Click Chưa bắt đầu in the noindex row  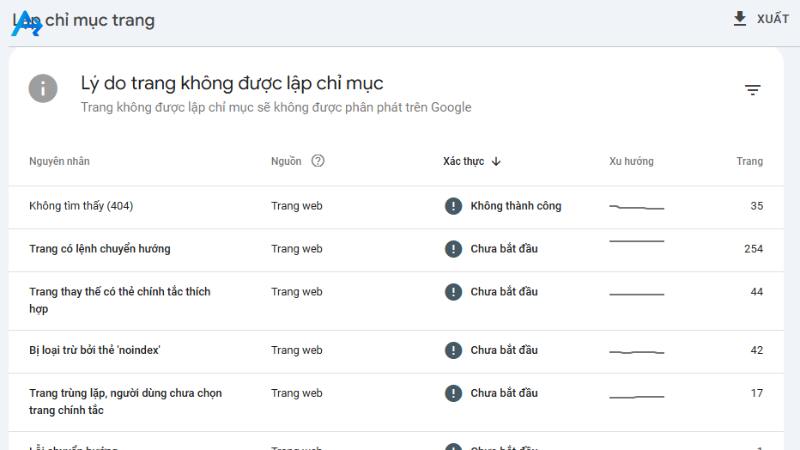504,350
